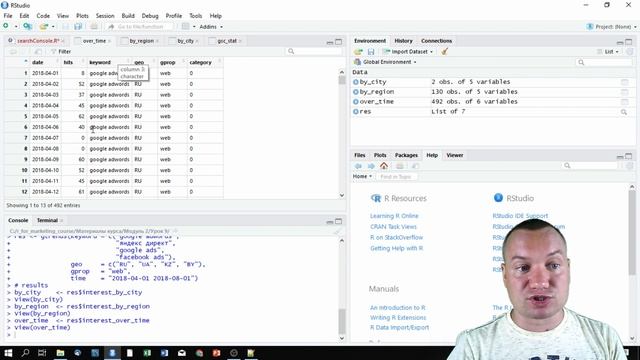
Task: Click the Filter funnel button
Action: 61,51
